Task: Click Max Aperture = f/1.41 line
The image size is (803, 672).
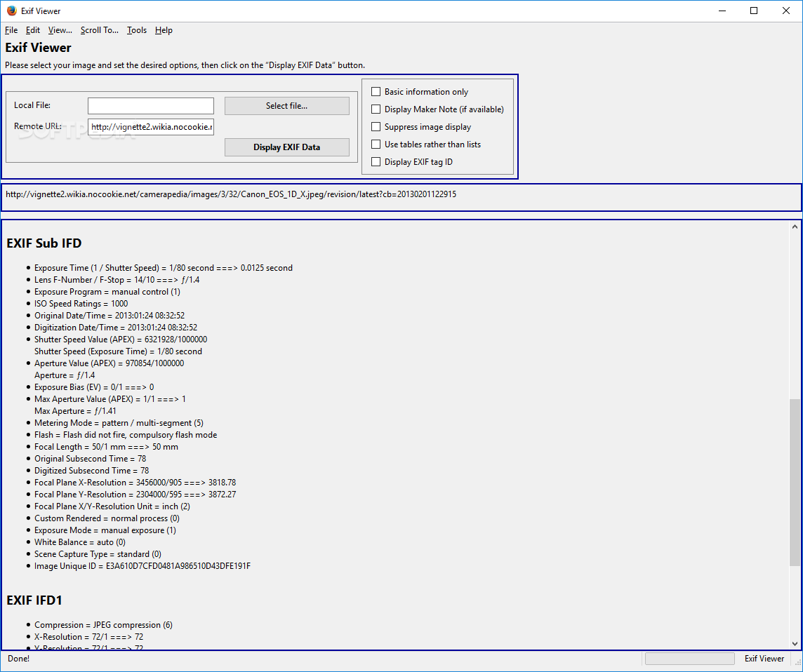Action: tap(75, 412)
